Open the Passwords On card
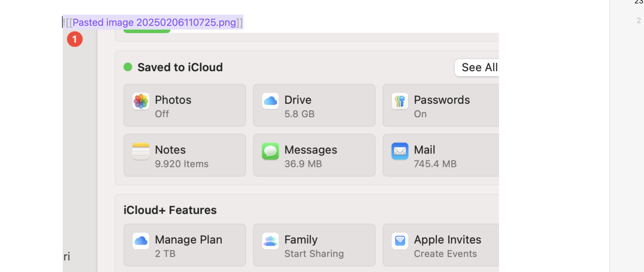 point(441,105)
